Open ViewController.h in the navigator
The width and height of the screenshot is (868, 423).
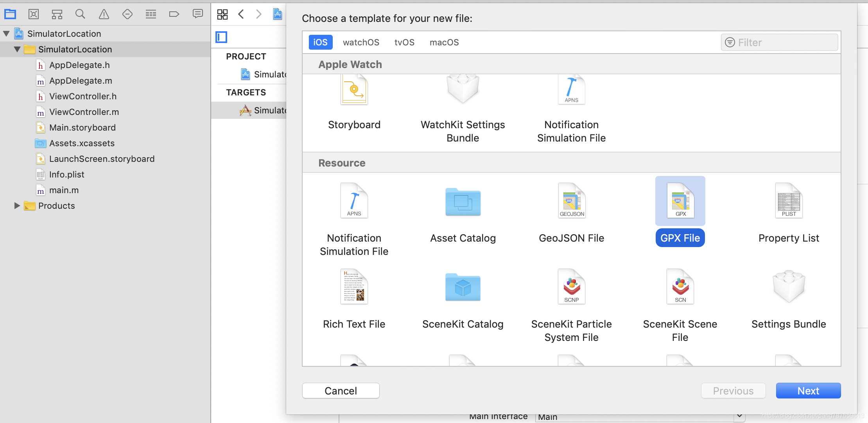83,96
